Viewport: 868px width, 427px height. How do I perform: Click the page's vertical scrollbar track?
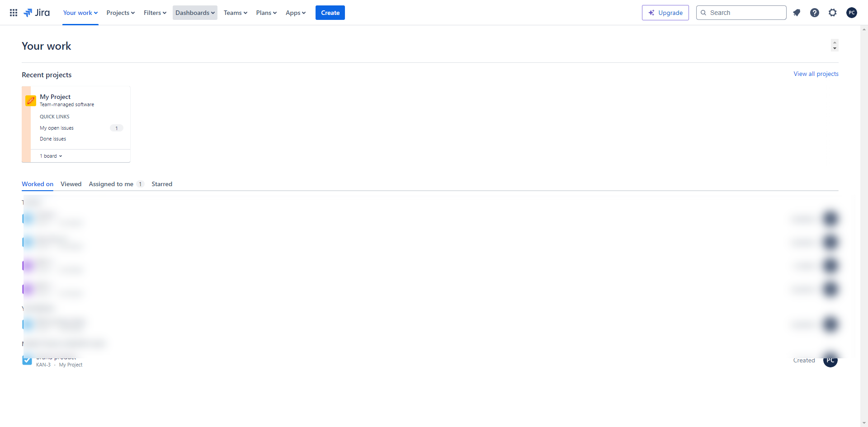(864, 226)
